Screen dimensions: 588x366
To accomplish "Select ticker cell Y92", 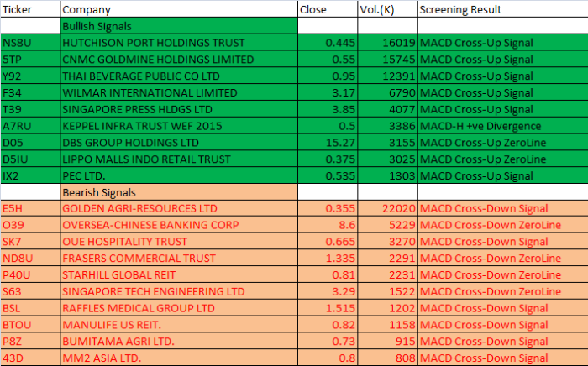I will (30, 76).
